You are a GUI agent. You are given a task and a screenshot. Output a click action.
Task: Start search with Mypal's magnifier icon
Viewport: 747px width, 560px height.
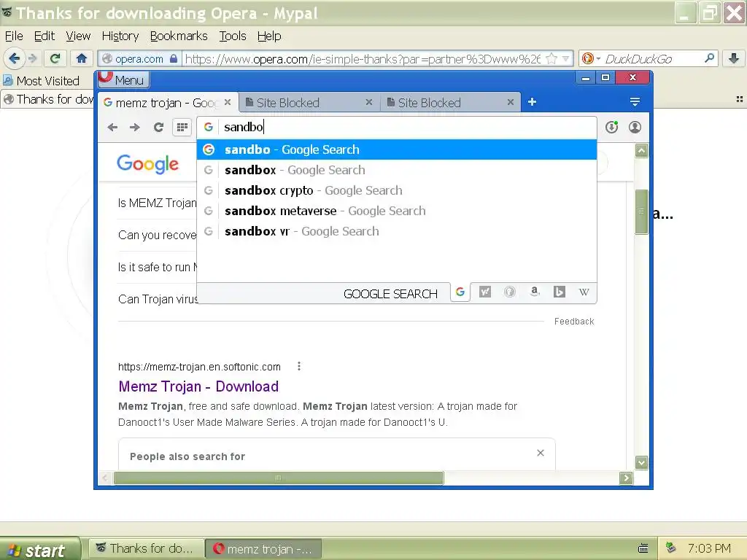coord(709,58)
